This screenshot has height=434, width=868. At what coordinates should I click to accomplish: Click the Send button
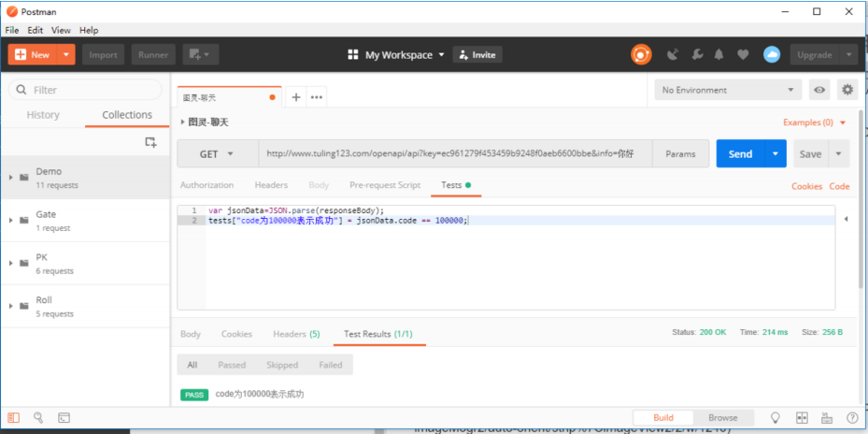click(741, 153)
